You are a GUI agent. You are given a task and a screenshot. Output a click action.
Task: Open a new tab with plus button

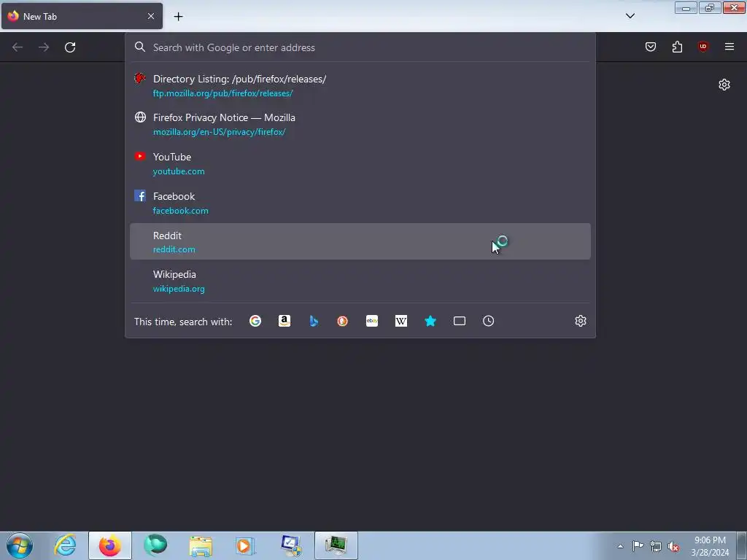coord(178,17)
